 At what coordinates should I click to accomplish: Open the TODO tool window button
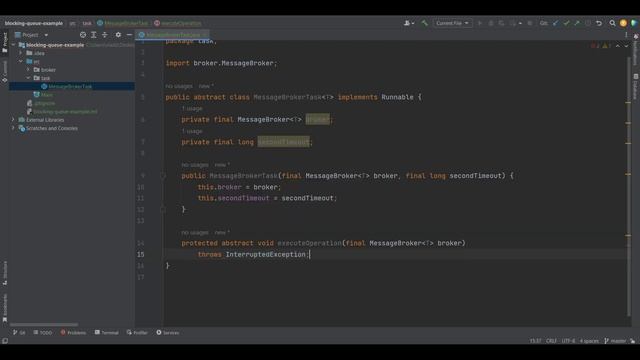coord(42,333)
